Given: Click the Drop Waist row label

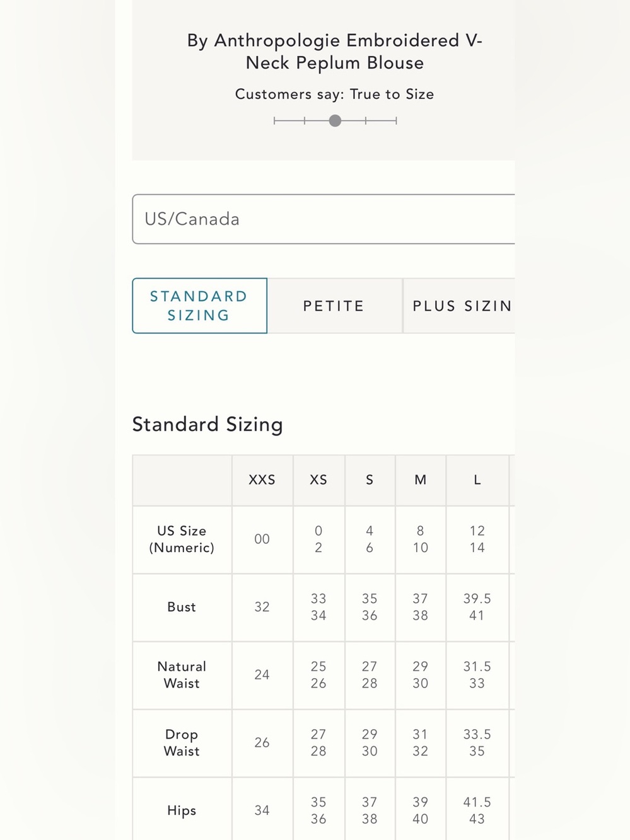Looking at the screenshot, I should click(182, 743).
